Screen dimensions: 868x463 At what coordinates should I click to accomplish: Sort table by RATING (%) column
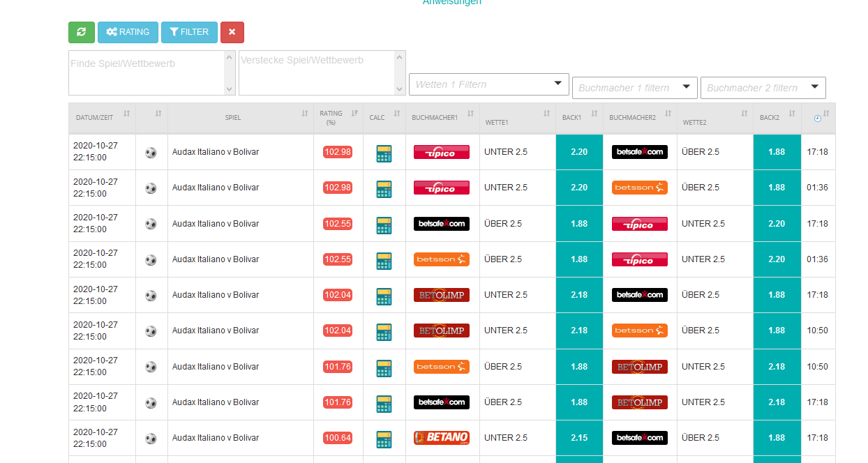click(338, 118)
